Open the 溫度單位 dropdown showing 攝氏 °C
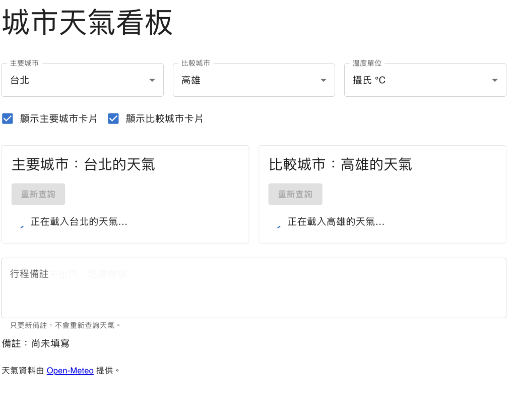The height and width of the screenshot is (420, 516). 425,80
